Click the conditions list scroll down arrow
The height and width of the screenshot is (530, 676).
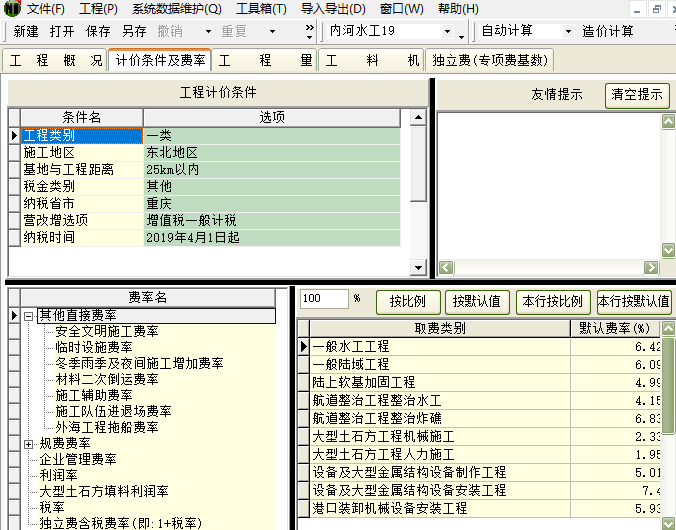[418, 267]
